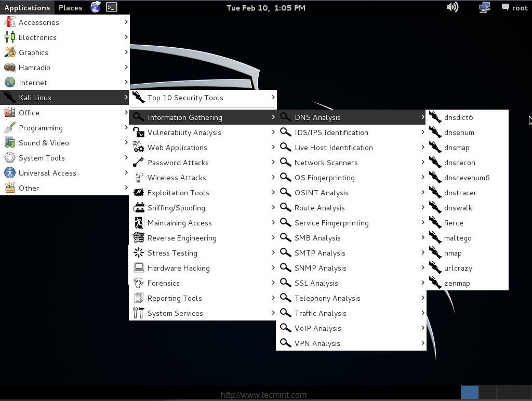Image resolution: width=532 pixels, height=401 pixels.
Task: Select Top 10 Security Tools
Action: click(x=185, y=98)
